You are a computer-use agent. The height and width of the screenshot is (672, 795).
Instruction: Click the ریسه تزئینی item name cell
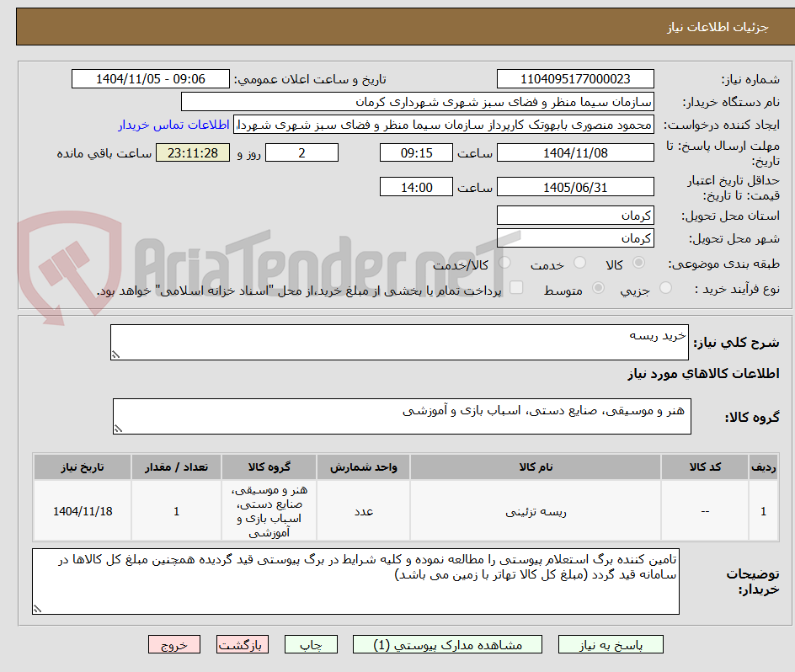point(536,512)
